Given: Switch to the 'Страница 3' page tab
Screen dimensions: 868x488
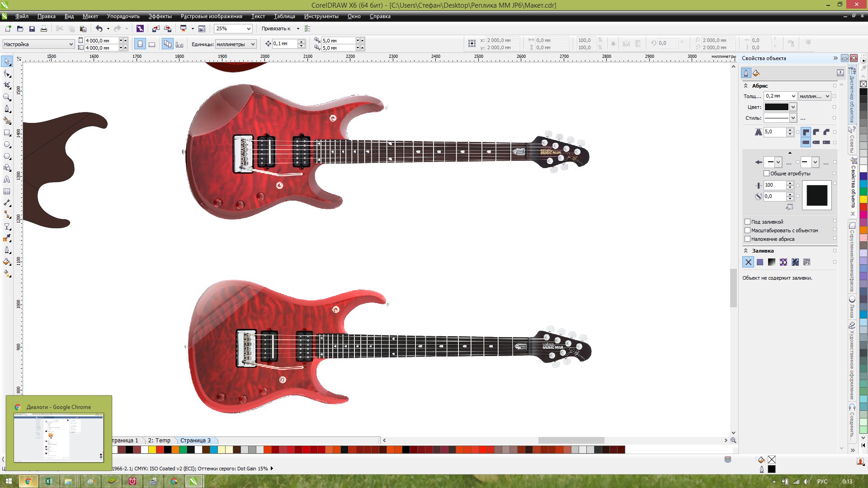Looking at the screenshot, I should tap(195, 440).
